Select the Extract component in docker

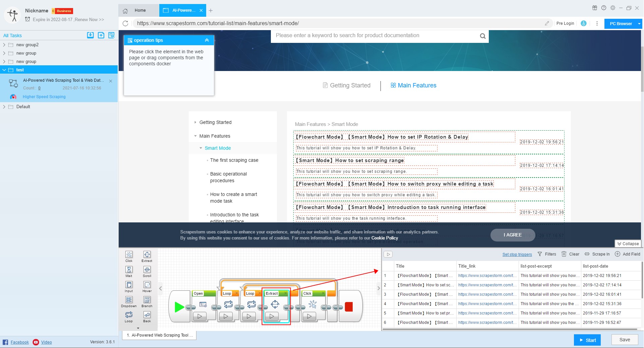click(x=147, y=255)
